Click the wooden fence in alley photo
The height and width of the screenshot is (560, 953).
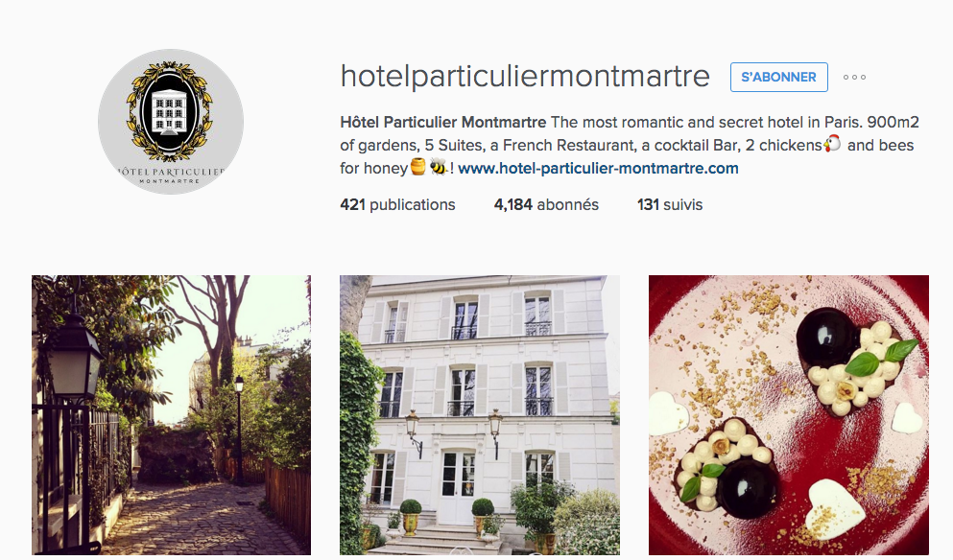point(286,497)
